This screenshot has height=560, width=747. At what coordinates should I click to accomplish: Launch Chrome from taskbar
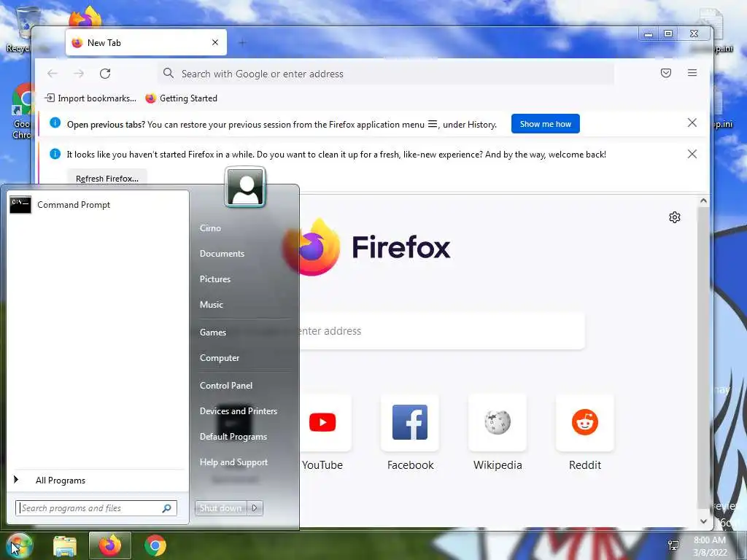click(x=155, y=545)
